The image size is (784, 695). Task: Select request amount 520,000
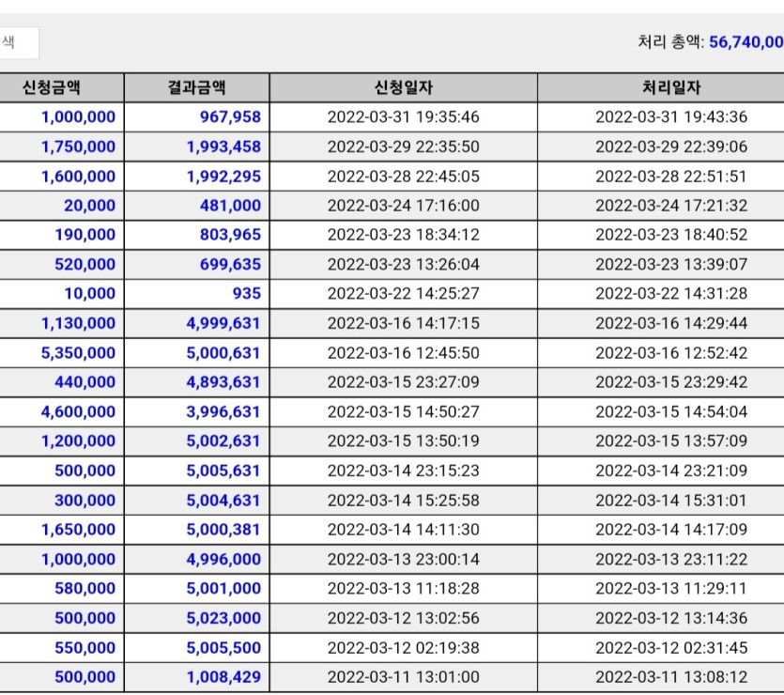point(85,265)
